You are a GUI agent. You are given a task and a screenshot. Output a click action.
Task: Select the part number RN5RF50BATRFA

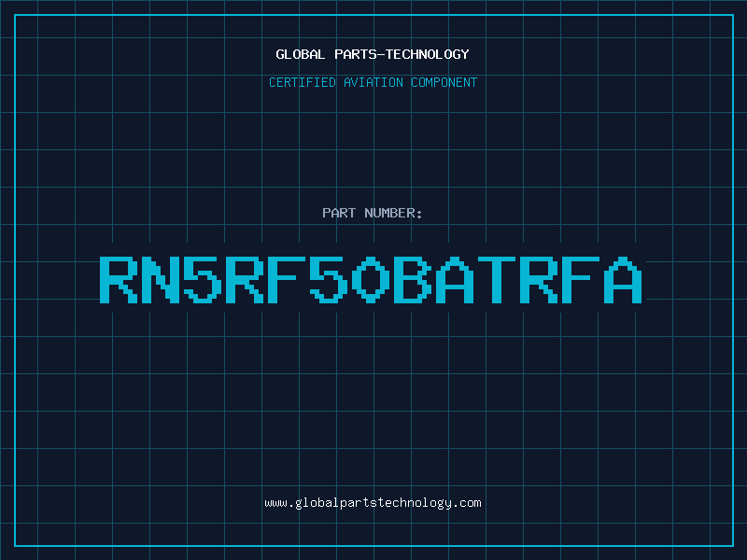coord(373,279)
